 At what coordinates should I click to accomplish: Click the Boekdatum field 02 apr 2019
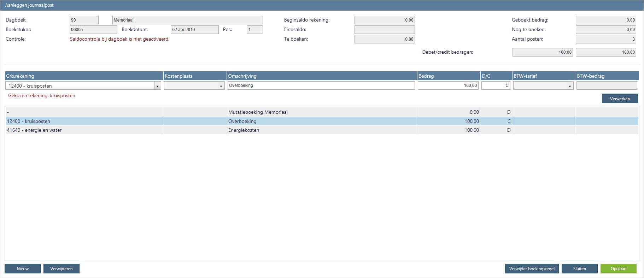195,30
